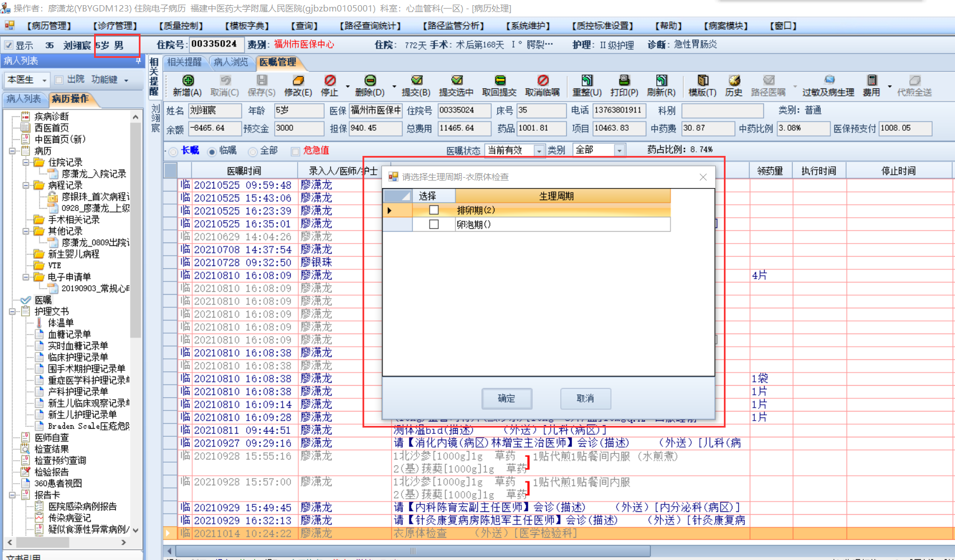Check the 卵泡期() checkbox in the dialog
Screen dimensions: 955x560
click(434, 224)
